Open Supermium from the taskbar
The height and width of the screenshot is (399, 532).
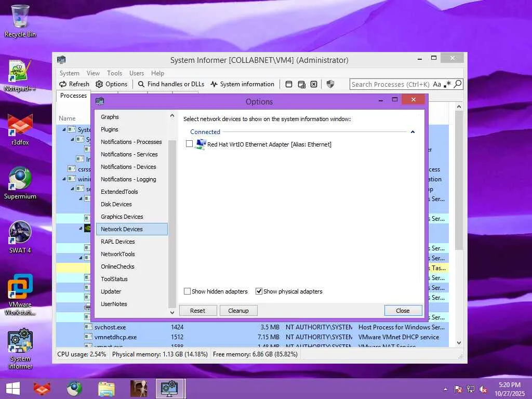point(74,389)
